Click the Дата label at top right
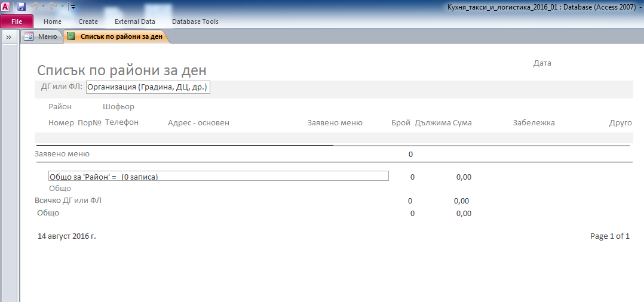The width and height of the screenshot is (644, 302). tap(542, 63)
